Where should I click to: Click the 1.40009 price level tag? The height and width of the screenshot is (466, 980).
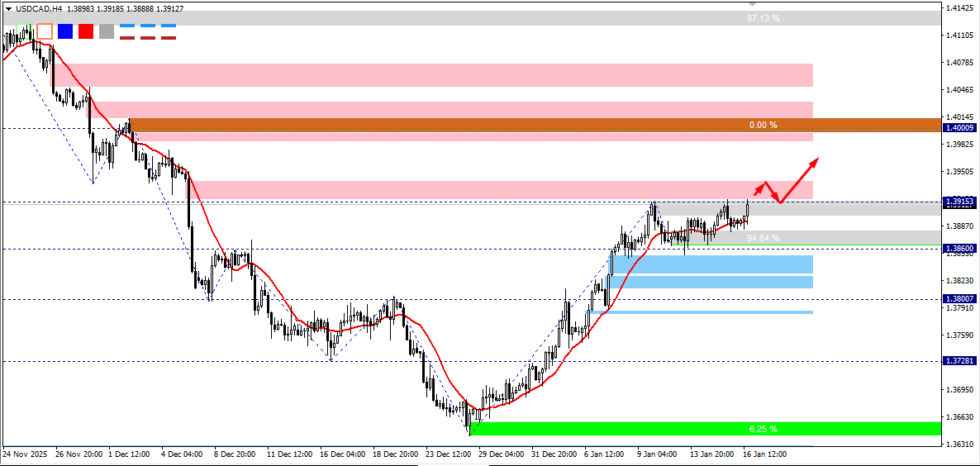click(x=960, y=127)
